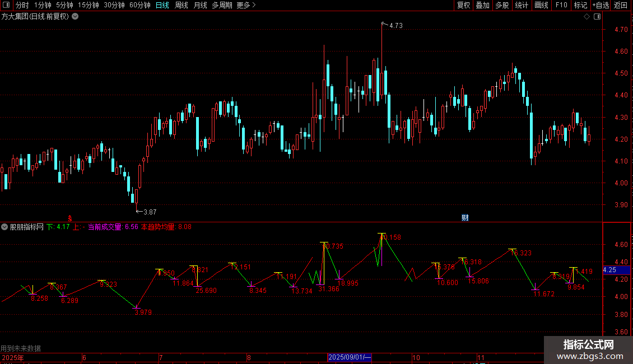Select the 5分钟 period tab
The image size is (633, 364).
click(64, 5)
